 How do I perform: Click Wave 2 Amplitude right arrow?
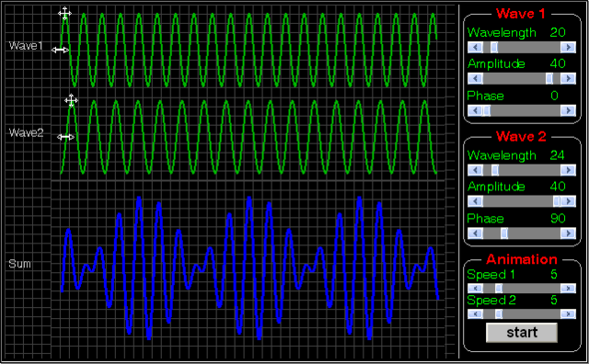pos(569,201)
